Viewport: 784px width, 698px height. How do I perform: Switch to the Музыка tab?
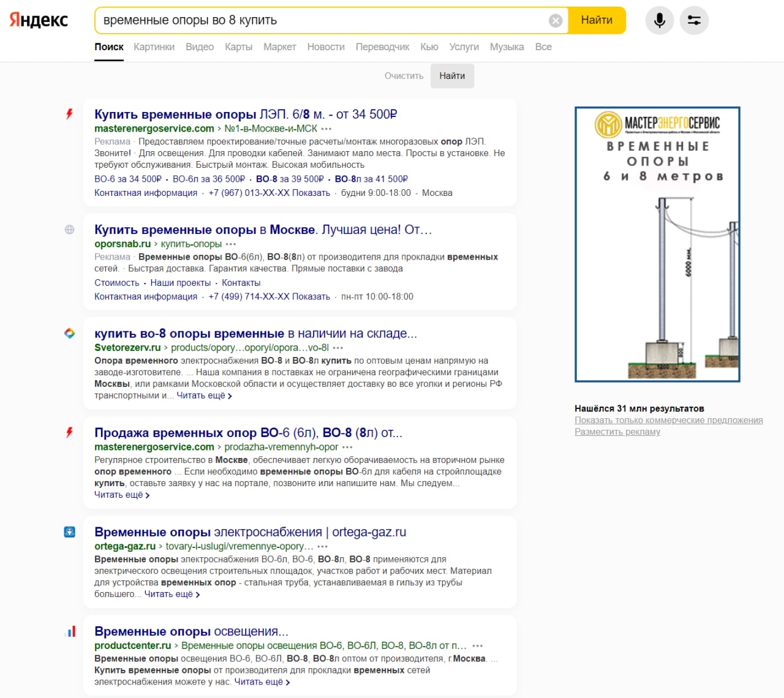tap(507, 47)
